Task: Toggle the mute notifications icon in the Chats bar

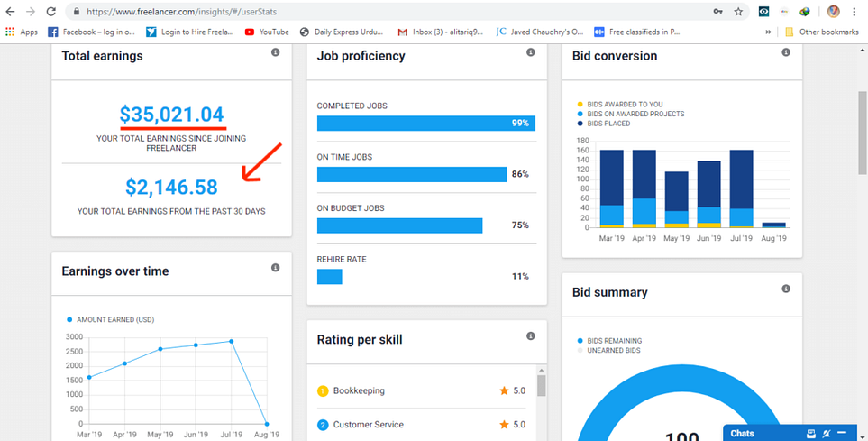Action: [827, 433]
